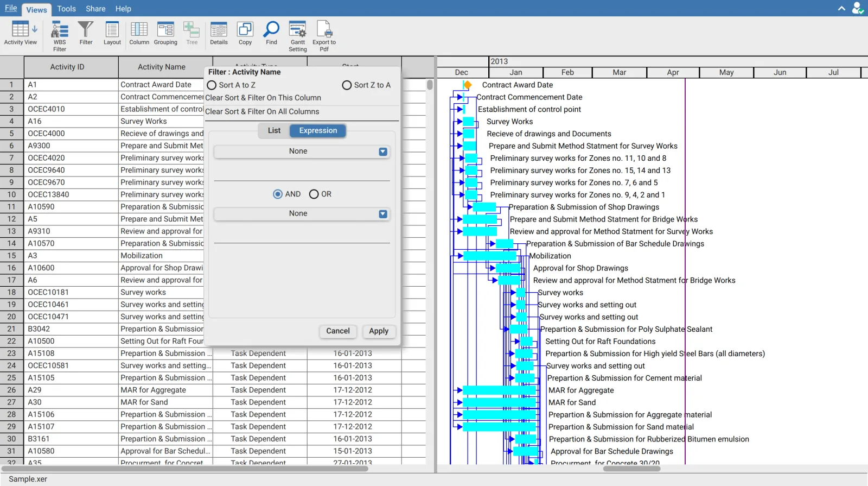Open the Find magnifier tool

[271, 33]
